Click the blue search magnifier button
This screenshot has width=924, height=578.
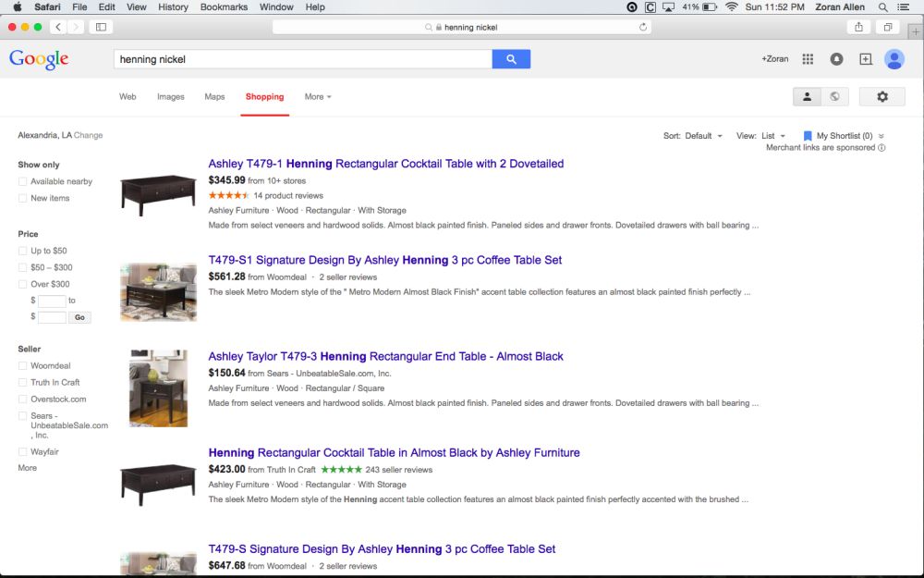coord(511,59)
